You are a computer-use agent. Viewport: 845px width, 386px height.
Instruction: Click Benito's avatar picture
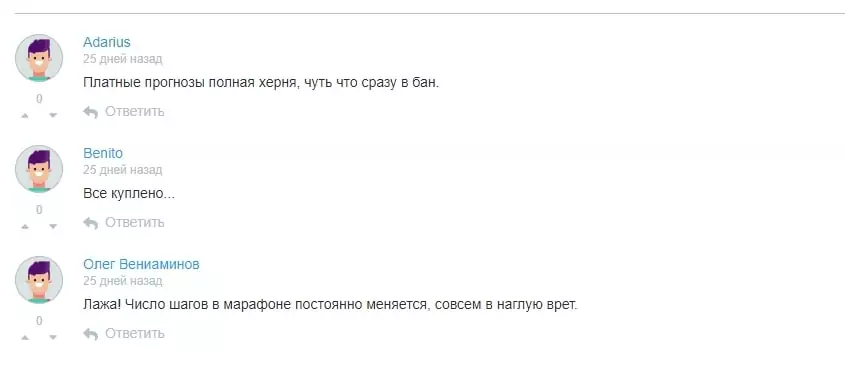pyautogui.click(x=39, y=169)
